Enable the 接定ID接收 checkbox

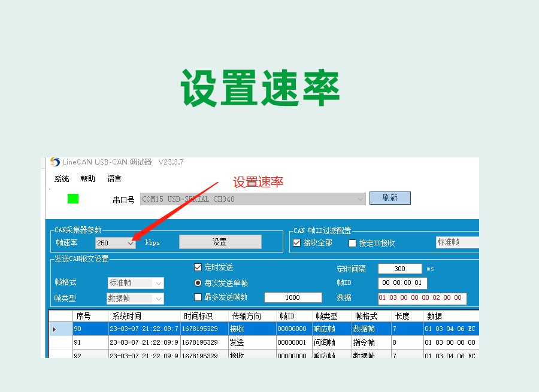[x=352, y=243]
